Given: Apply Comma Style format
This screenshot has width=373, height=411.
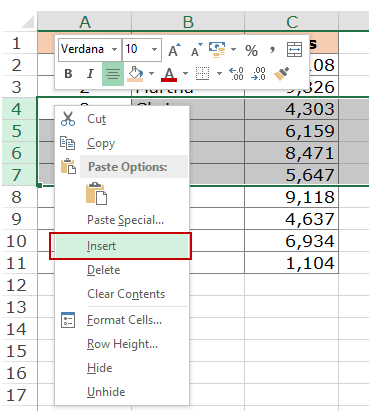Looking at the screenshot, I should click(273, 50).
